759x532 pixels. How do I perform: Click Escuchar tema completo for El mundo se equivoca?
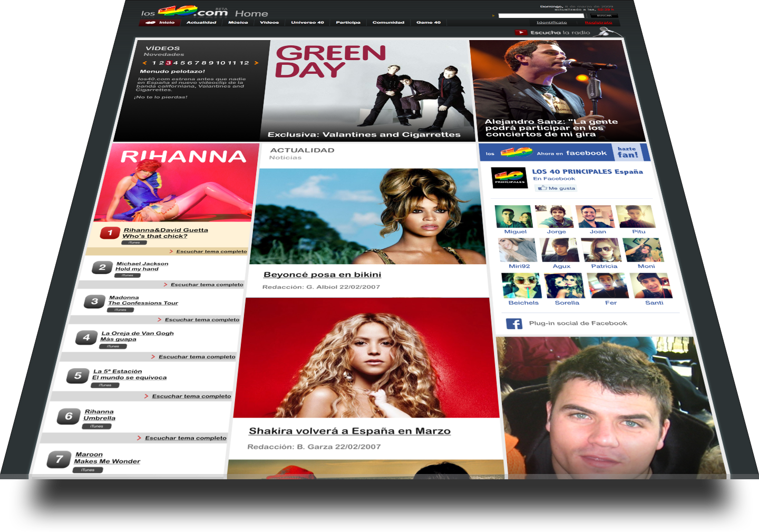tap(191, 396)
